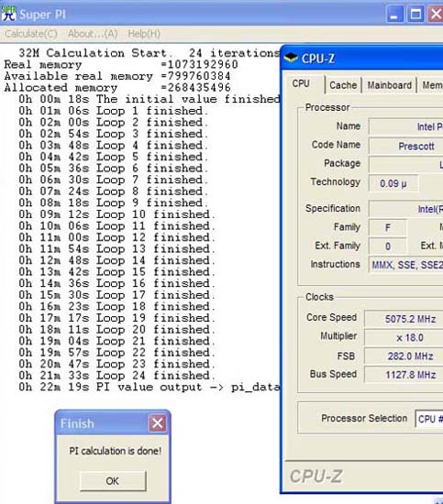This screenshot has height=504, width=443.
Task: Open the Help(H) menu
Action: pyautogui.click(x=144, y=33)
